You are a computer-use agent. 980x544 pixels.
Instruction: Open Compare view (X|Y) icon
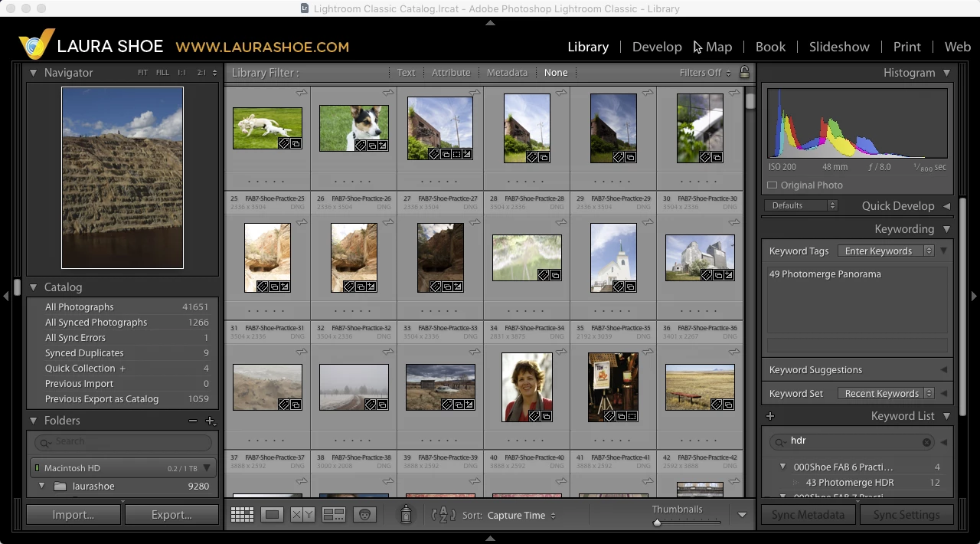tap(302, 515)
